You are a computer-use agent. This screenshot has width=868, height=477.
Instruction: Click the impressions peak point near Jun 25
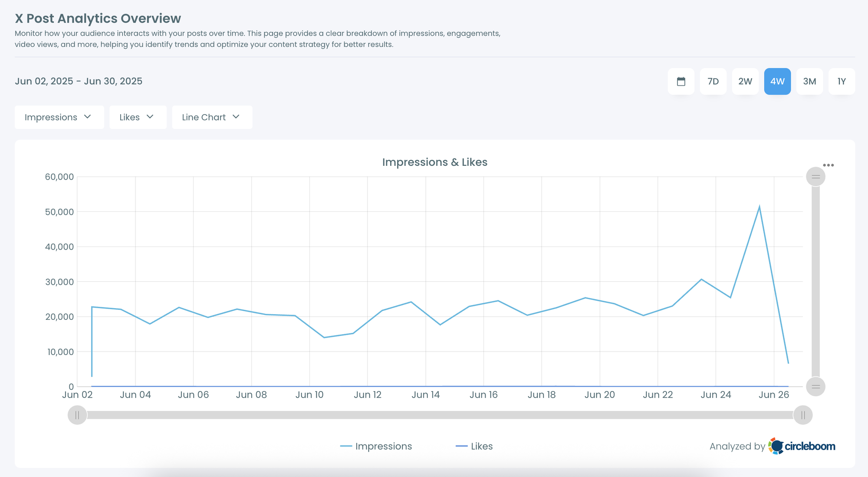tap(759, 204)
